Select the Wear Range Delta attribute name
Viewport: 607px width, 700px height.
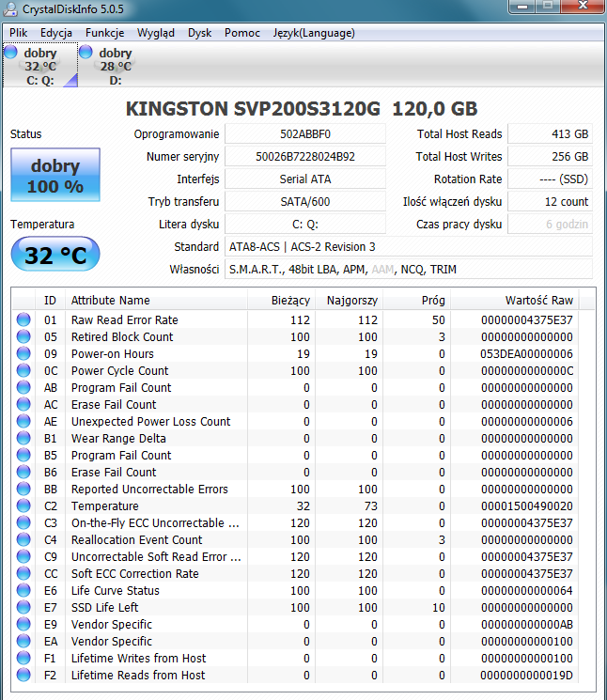[x=118, y=439]
